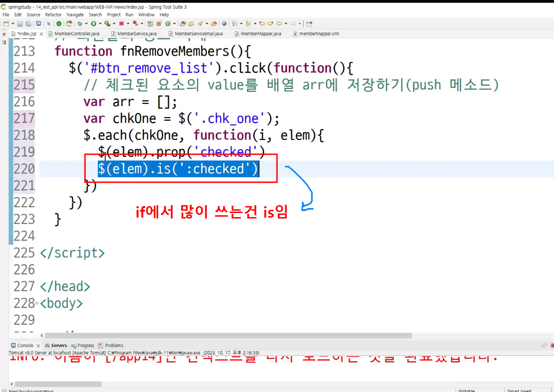Click the Search flashlight toolbar icon
Image resolution: width=554 pixels, height=392 pixels.
pyautogui.click(x=200, y=23)
